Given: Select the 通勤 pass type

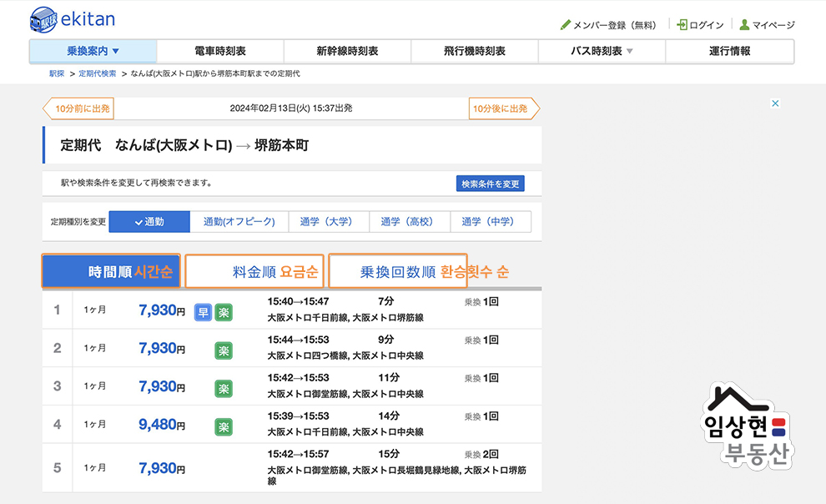Looking at the screenshot, I should click(x=149, y=222).
